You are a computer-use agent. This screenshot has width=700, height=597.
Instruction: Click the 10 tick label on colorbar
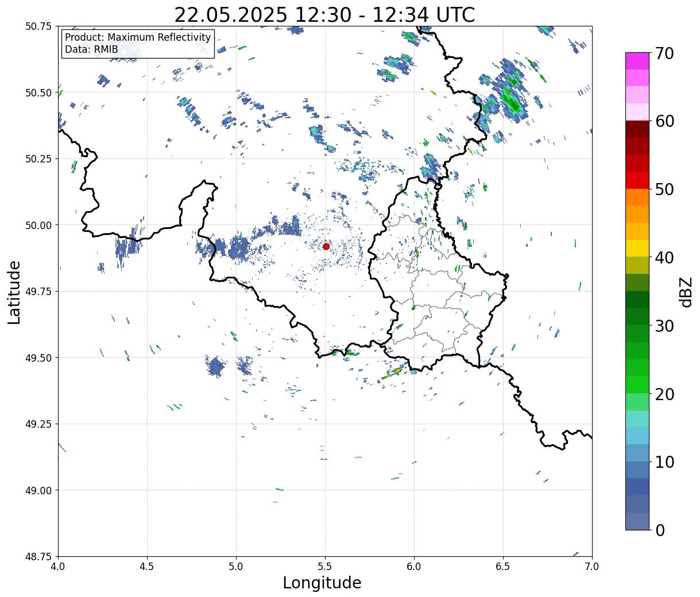664,462
